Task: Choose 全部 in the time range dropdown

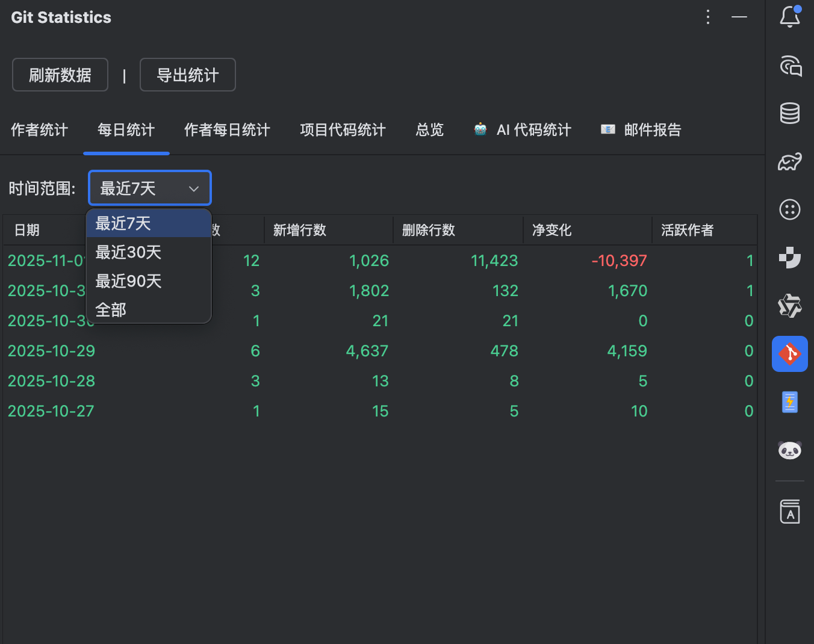Action: click(110, 309)
